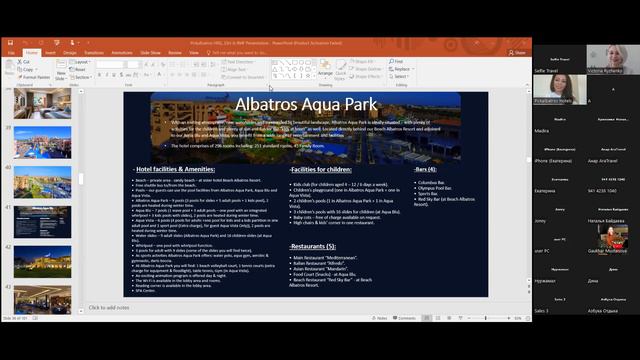Switch to Slide Sorter view
Viewport: 640px width, 360px height.
coord(438,318)
